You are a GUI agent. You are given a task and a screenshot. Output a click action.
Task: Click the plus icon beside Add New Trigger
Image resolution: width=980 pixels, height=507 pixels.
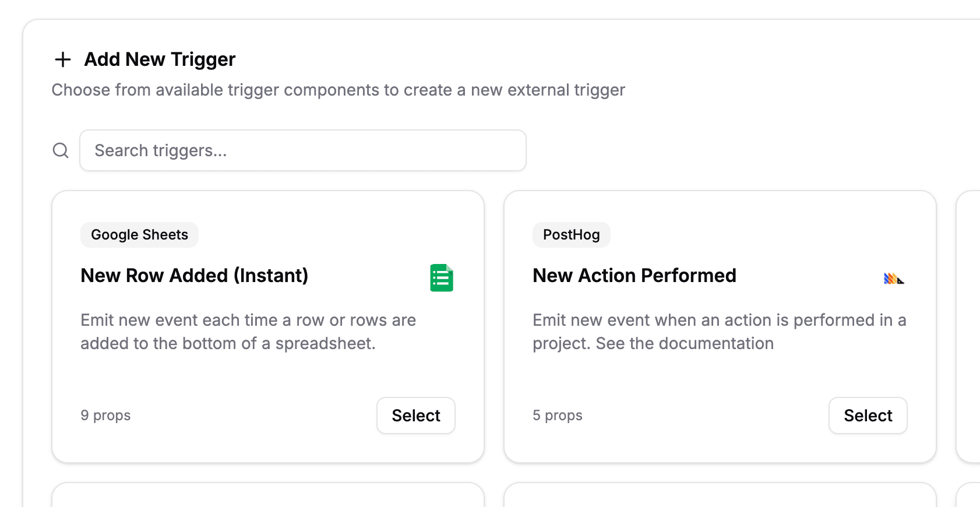(x=62, y=59)
